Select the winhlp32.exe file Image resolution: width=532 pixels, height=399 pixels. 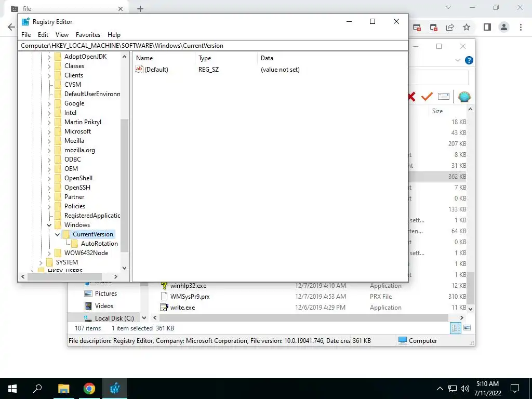tap(188, 286)
